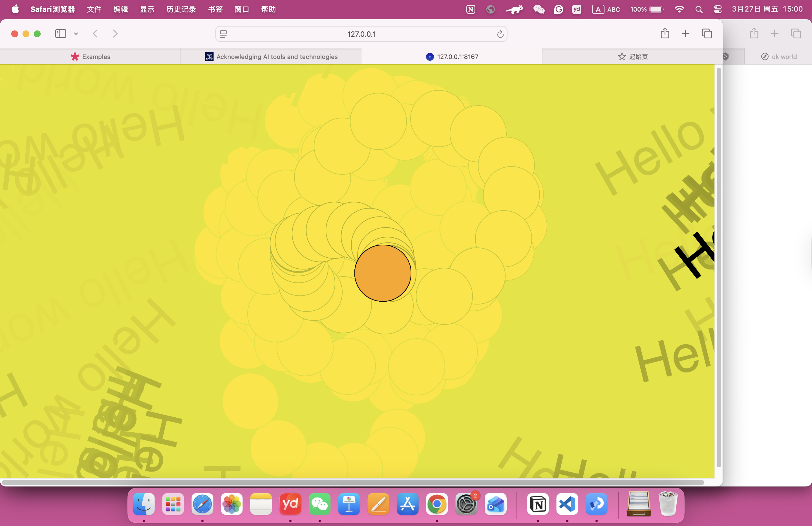Screen dimensions: 812x526
Task: Open the Wi-Fi menu bar icon
Action: (679, 9)
